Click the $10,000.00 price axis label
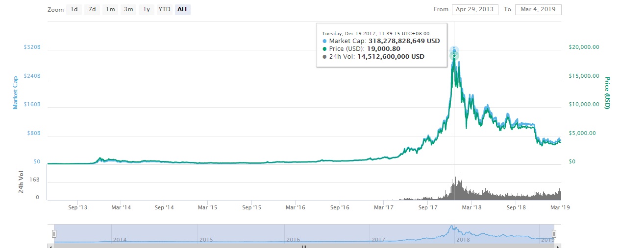 (x=584, y=104)
